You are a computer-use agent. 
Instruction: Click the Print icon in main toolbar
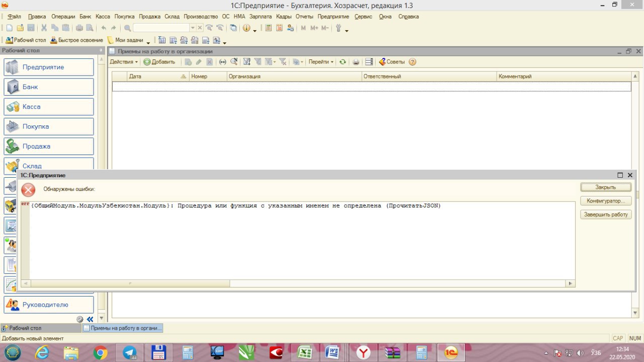click(79, 28)
